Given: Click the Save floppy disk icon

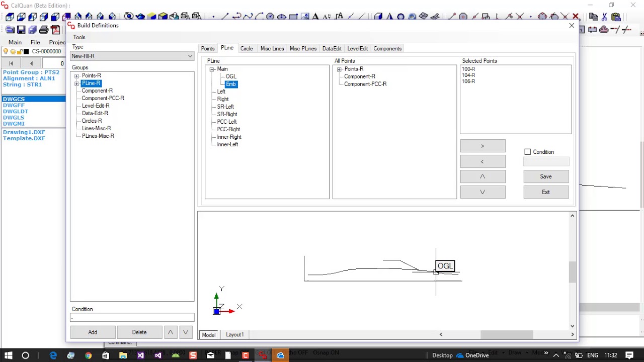Looking at the screenshot, I should pyautogui.click(x=21, y=30).
